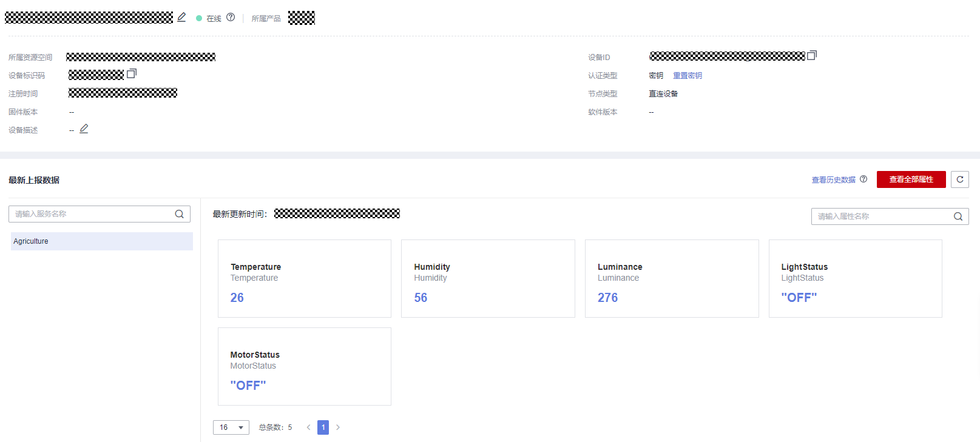Open the Temperature property card
This screenshot has width=980, height=442.
305,278
